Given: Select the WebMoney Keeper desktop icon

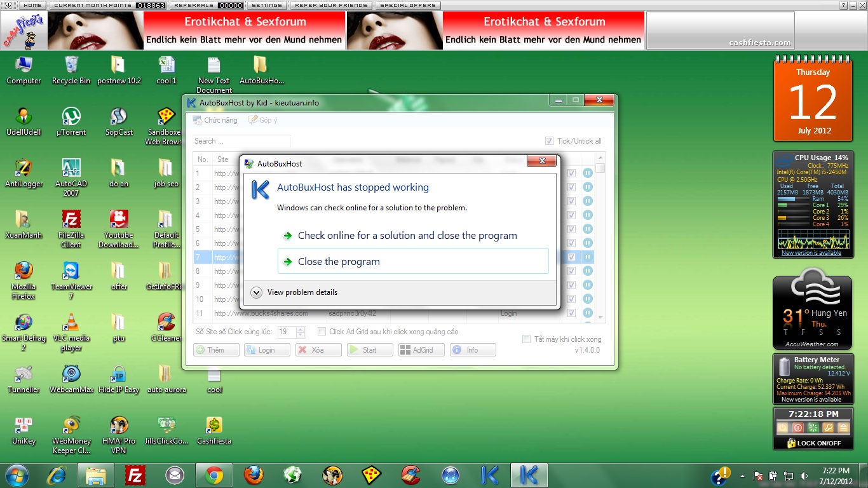Looking at the screenshot, I should (71, 435).
